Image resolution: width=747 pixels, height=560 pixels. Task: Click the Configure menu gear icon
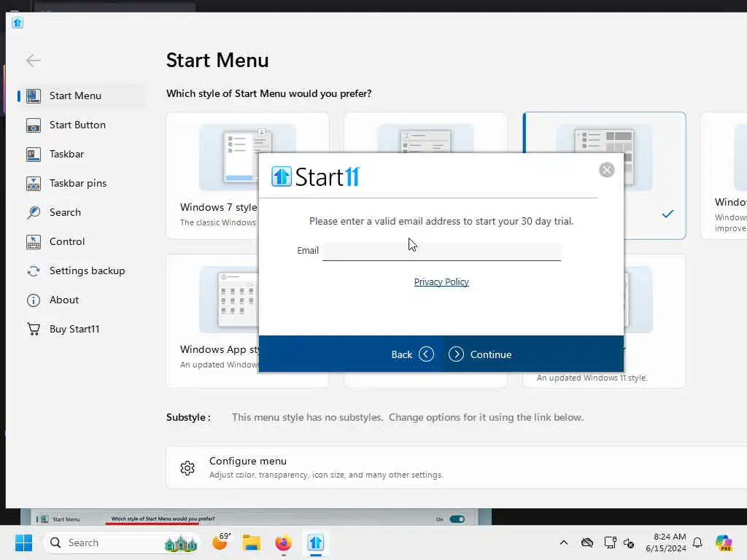click(x=187, y=468)
